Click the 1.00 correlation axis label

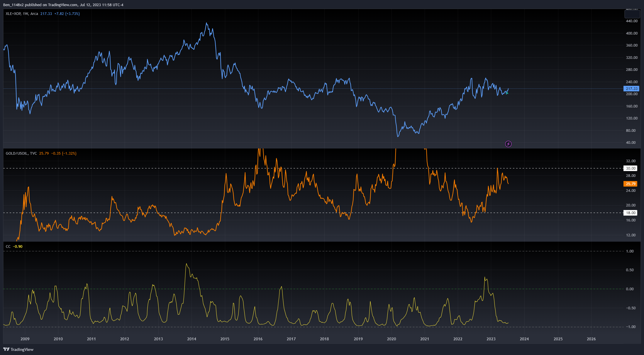[630, 251]
